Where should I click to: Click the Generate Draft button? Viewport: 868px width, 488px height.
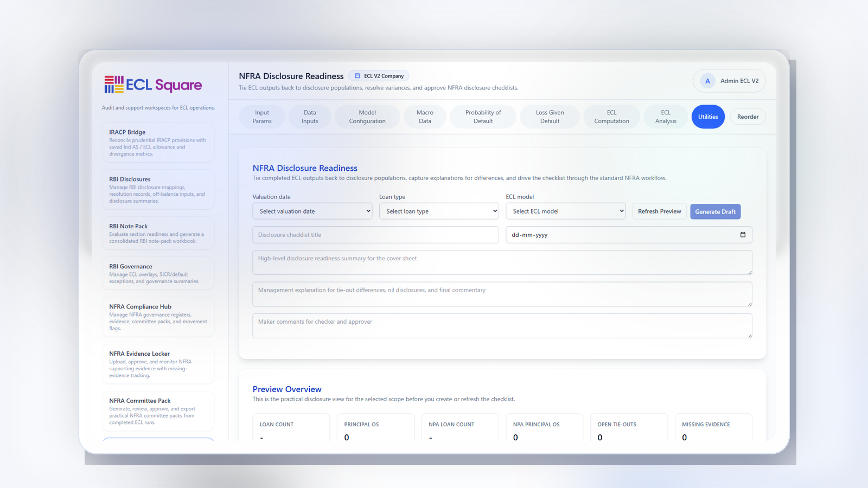click(715, 211)
